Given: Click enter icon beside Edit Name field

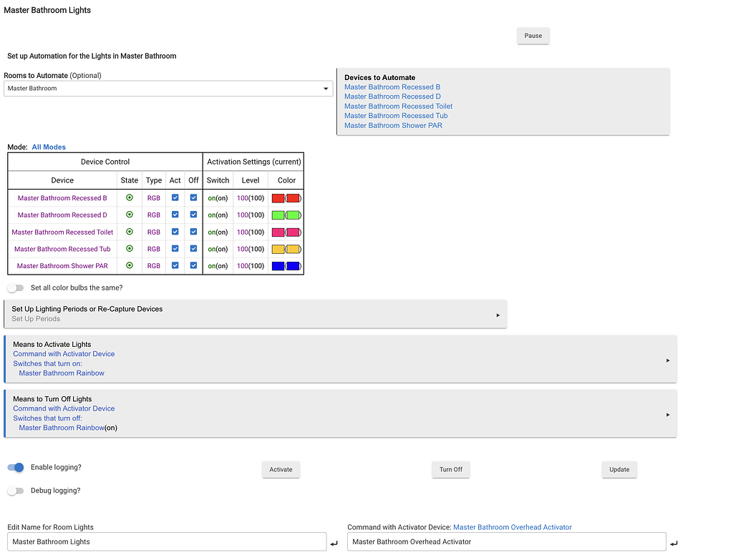Looking at the screenshot, I should 334,544.
